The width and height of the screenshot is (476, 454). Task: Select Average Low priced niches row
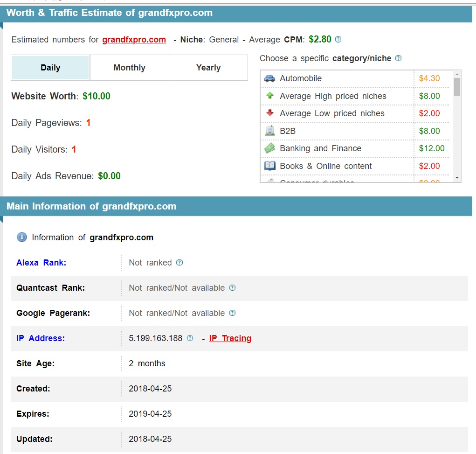355,113
